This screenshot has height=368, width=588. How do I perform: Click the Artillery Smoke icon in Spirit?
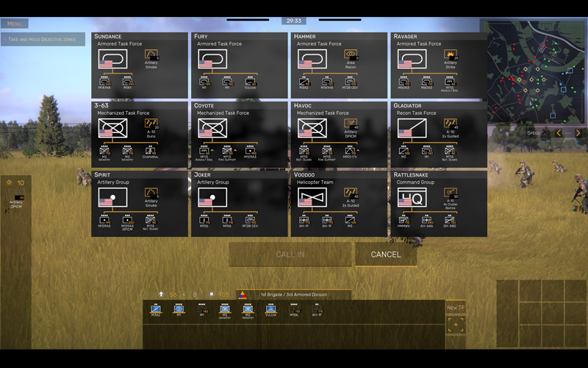pyautogui.click(x=151, y=194)
